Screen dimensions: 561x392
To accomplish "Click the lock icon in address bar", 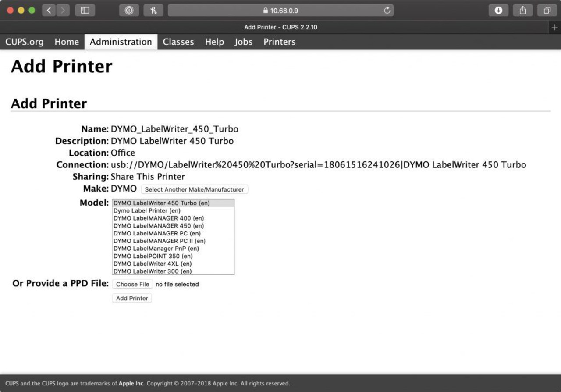I will click(x=265, y=11).
